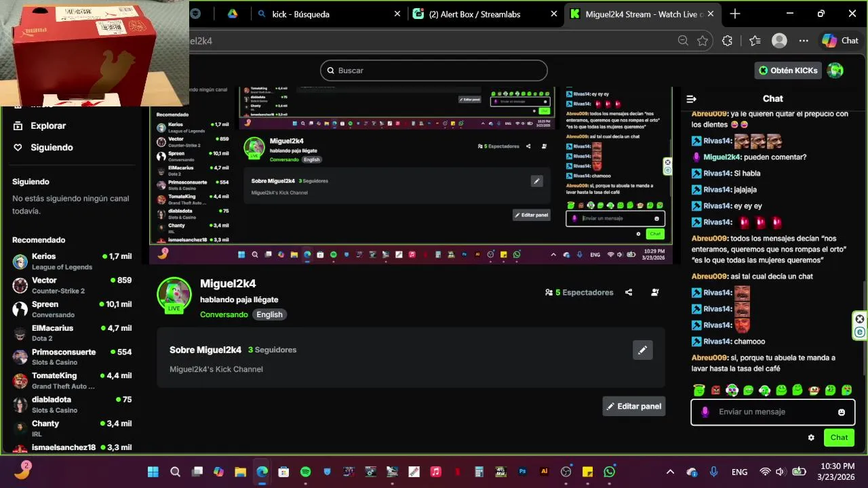This screenshot has width=868, height=488.
Task: Click the live stream video preview
Action: (411, 175)
